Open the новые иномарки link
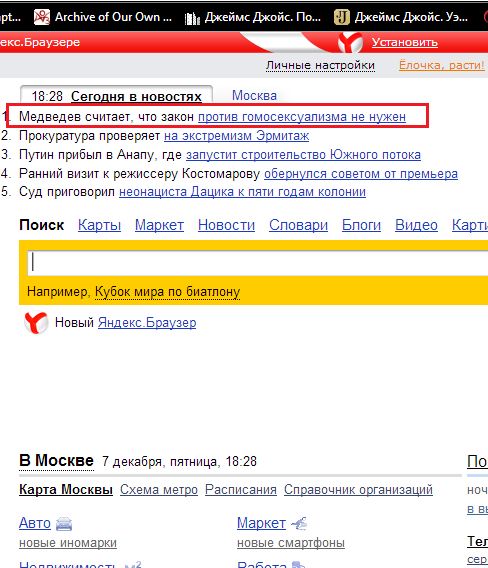488x568 pixels. click(68, 543)
